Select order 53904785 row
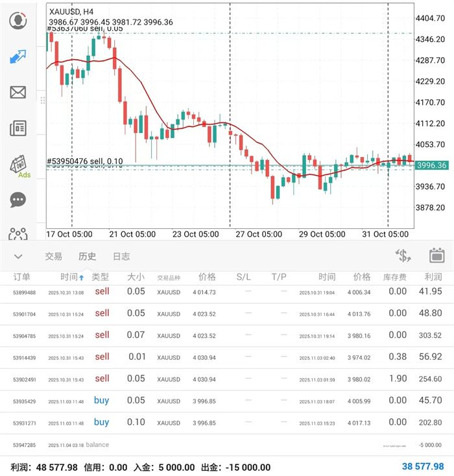 [x=227, y=336]
